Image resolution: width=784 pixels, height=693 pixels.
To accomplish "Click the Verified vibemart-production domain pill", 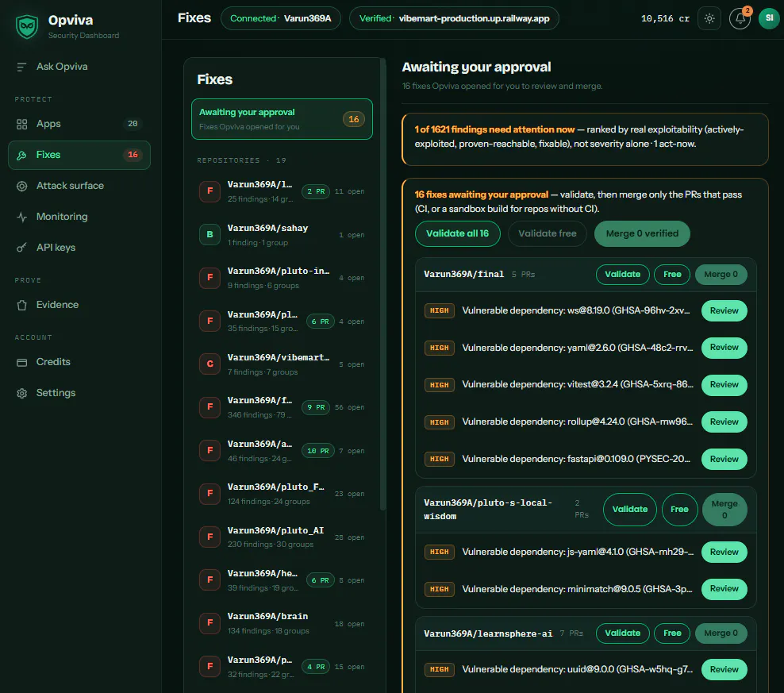I will point(454,18).
